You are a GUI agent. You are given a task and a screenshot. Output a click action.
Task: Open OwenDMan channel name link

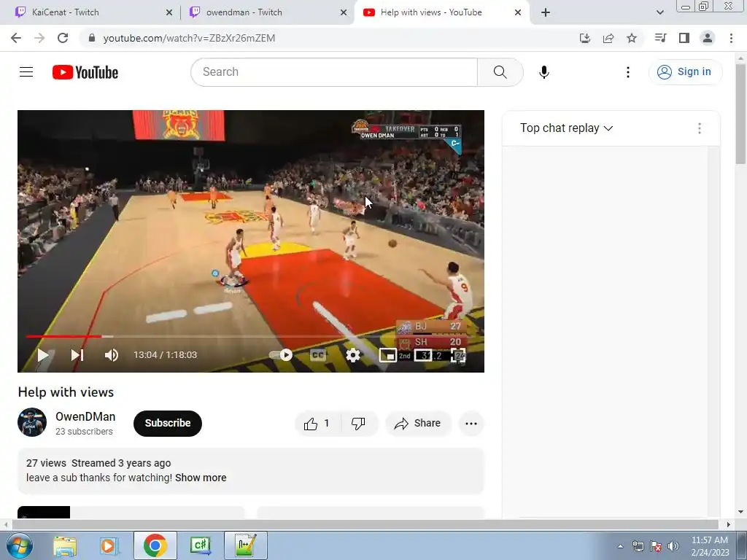point(85,416)
